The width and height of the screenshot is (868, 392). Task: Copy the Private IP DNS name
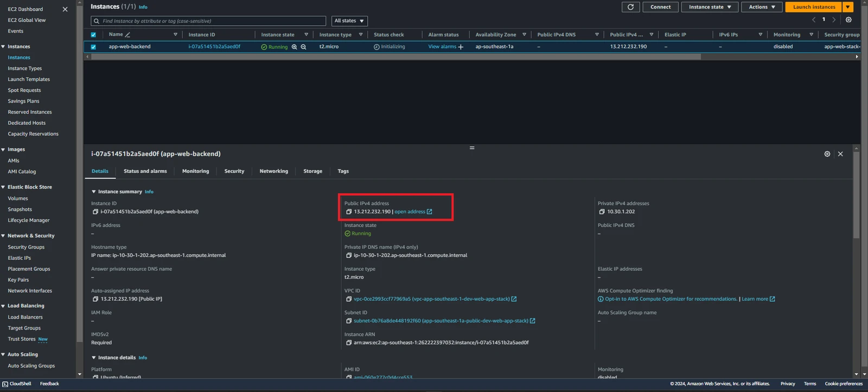[x=349, y=255]
